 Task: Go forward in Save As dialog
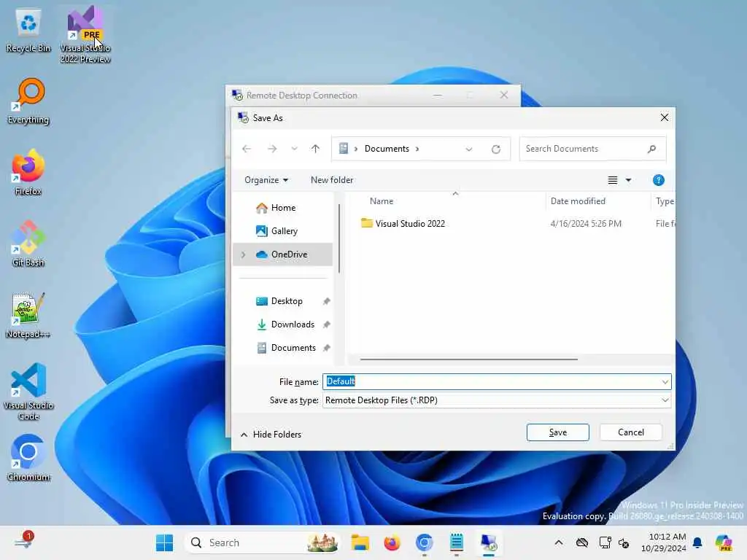pyautogui.click(x=272, y=149)
